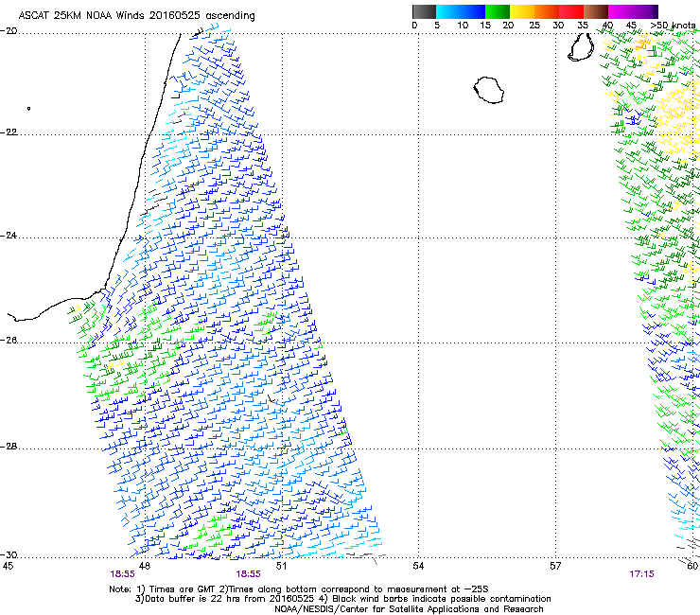This screenshot has width=700, height=615.
Task: Click the red 30-35 knots legend swatch
Action: (x=571, y=11)
